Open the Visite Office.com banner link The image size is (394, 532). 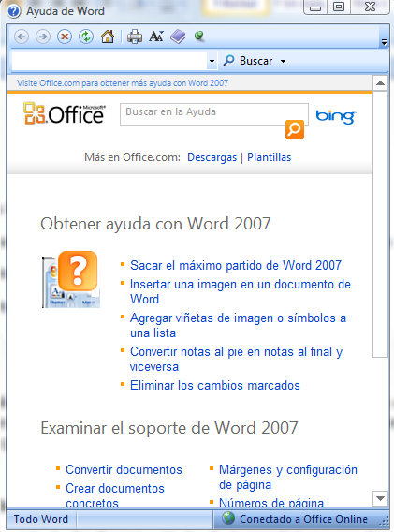click(x=123, y=83)
